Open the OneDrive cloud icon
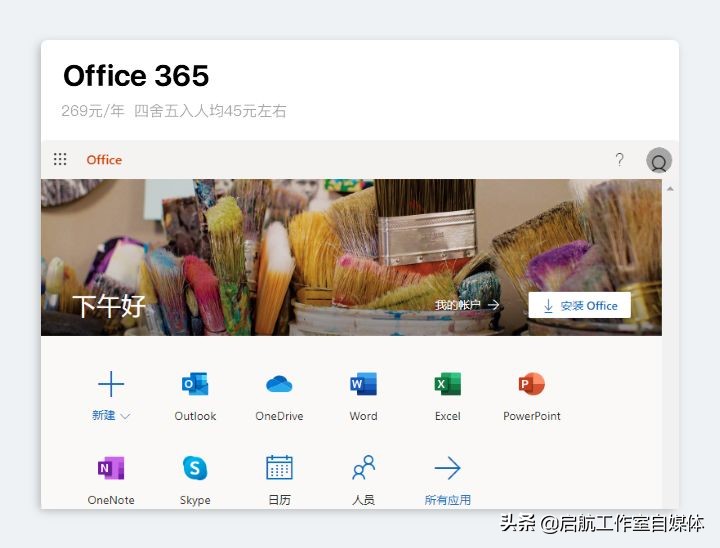 (x=279, y=384)
